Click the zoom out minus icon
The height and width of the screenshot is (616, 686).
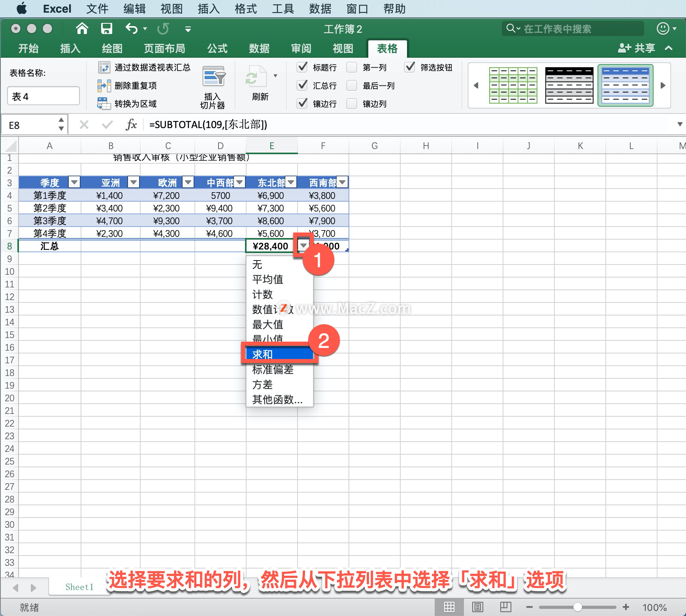click(x=530, y=607)
